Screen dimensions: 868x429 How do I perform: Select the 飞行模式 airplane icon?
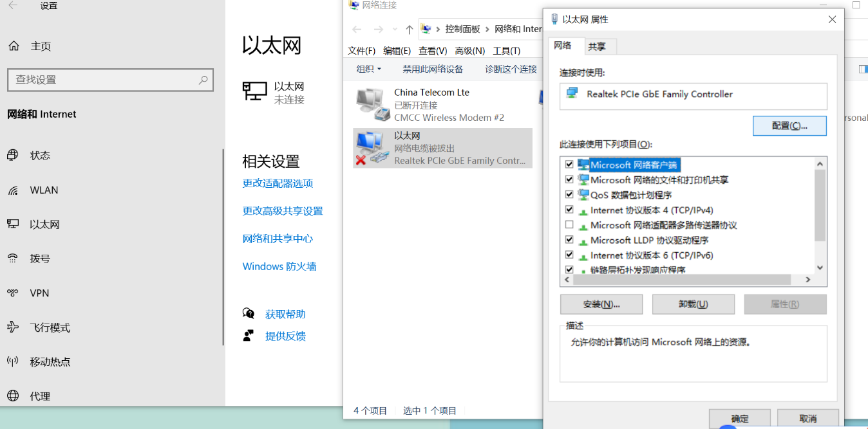pyautogui.click(x=13, y=327)
